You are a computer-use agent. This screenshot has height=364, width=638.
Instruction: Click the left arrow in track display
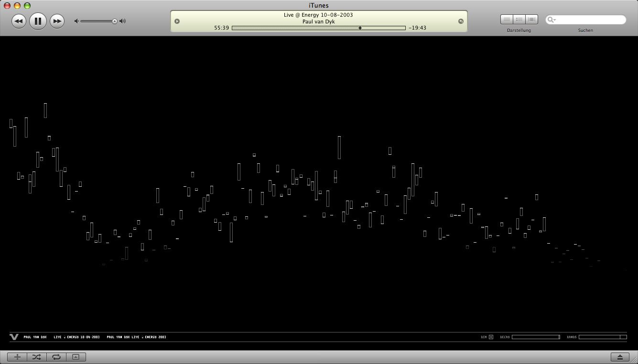click(x=177, y=21)
